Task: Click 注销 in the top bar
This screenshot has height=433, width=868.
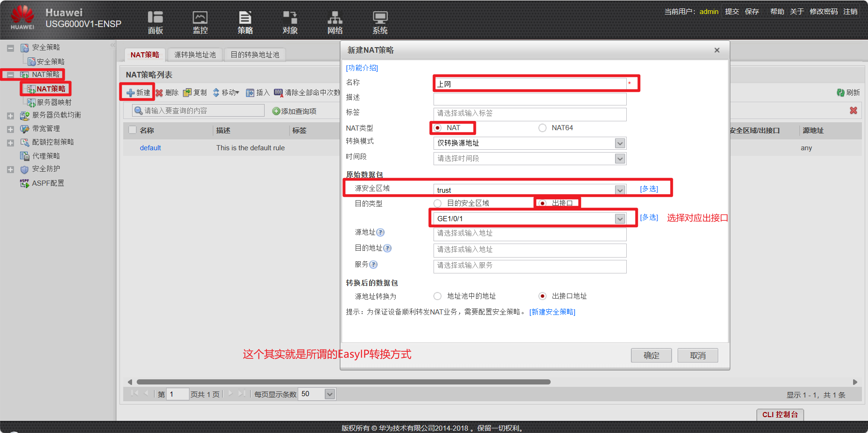Action: 850,12
